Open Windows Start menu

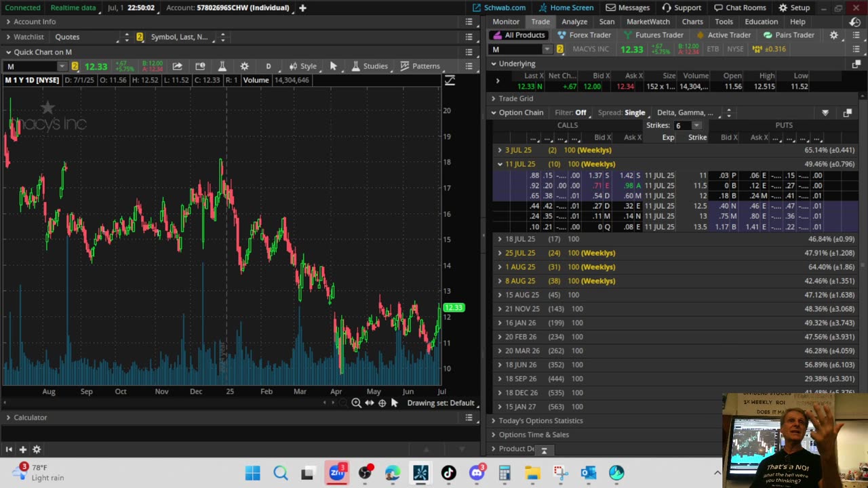pyautogui.click(x=253, y=472)
